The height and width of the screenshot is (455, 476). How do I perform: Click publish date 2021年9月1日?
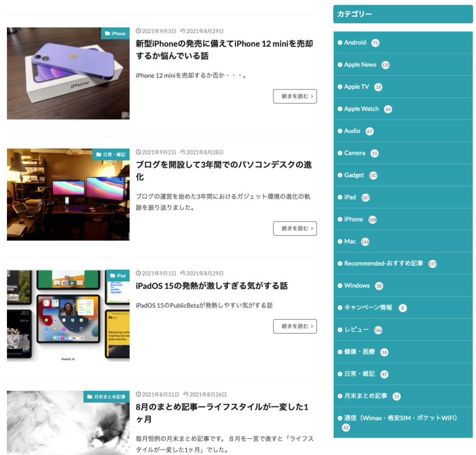coord(156,274)
